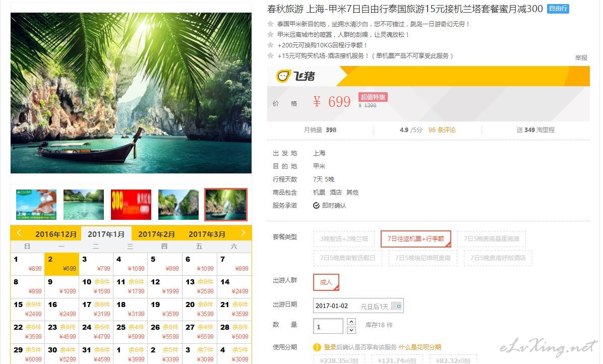Click the quantity input field

(328, 326)
